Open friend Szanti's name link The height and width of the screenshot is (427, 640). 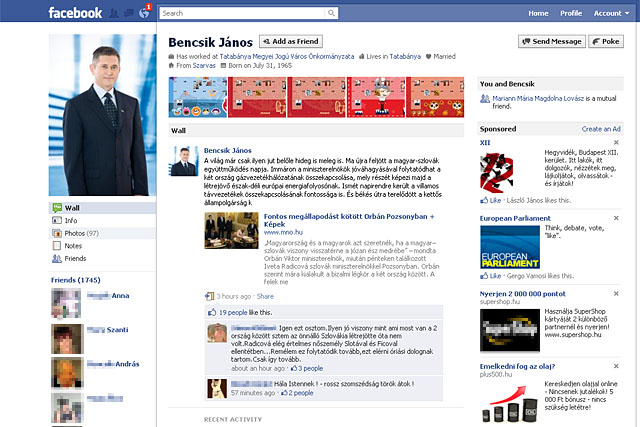[x=108, y=329]
